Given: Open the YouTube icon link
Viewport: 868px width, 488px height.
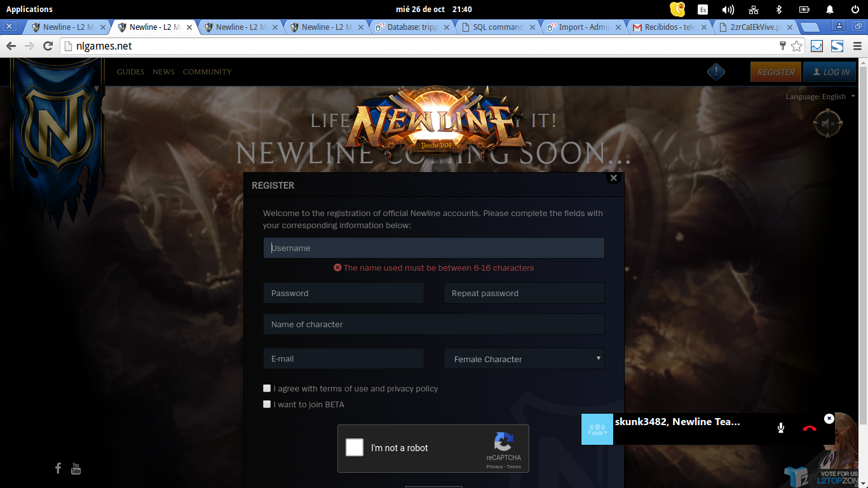Looking at the screenshot, I should coord(76,468).
